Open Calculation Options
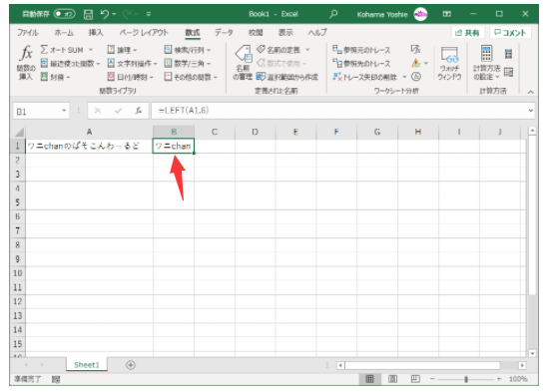Image resolution: width=546 pixels, height=392 pixels. [x=486, y=63]
